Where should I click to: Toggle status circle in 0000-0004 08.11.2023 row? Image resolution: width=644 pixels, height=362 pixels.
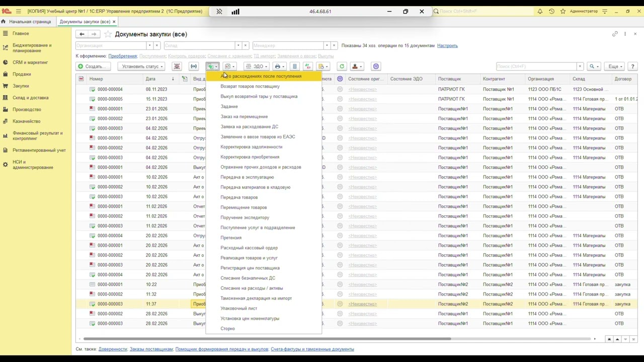(x=340, y=89)
